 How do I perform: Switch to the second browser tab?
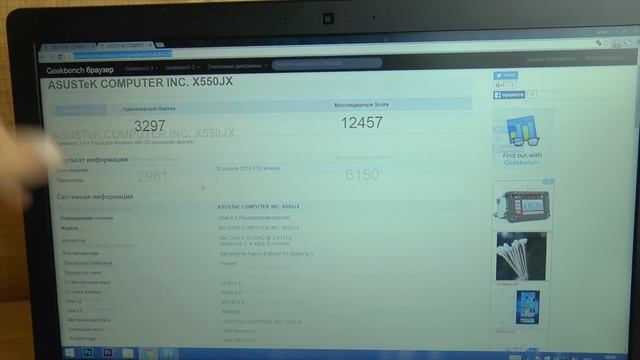[125, 45]
